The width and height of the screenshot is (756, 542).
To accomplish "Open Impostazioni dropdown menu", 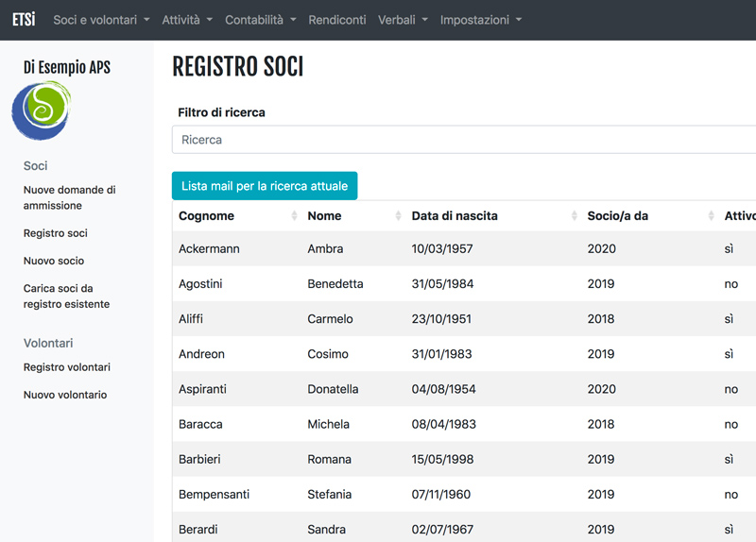I will pyautogui.click(x=481, y=20).
